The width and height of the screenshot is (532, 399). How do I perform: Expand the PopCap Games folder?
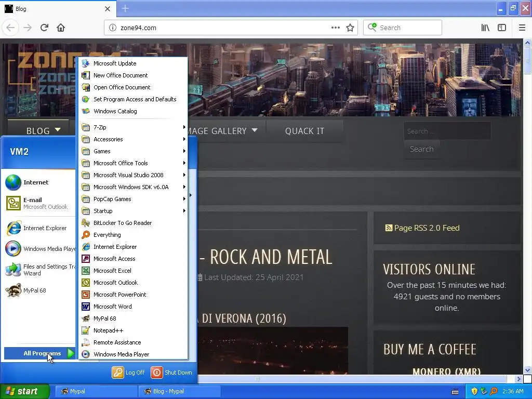133,199
